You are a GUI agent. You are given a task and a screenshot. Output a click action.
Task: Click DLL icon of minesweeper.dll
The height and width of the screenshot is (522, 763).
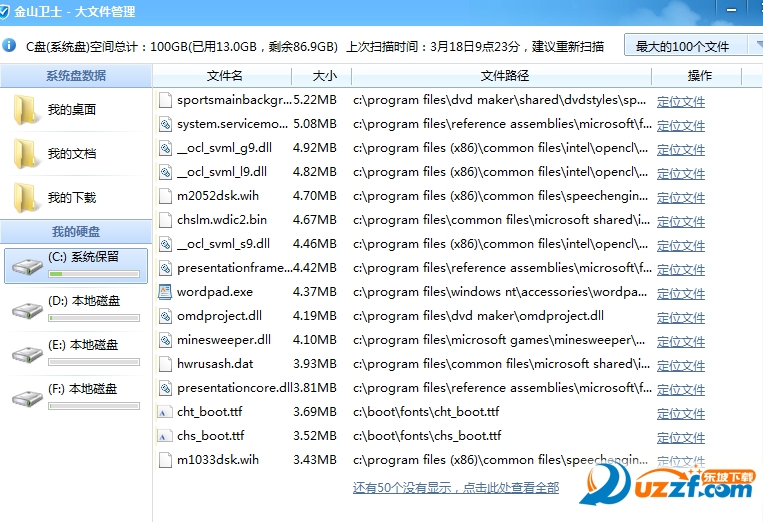pyautogui.click(x=165, y=340)
